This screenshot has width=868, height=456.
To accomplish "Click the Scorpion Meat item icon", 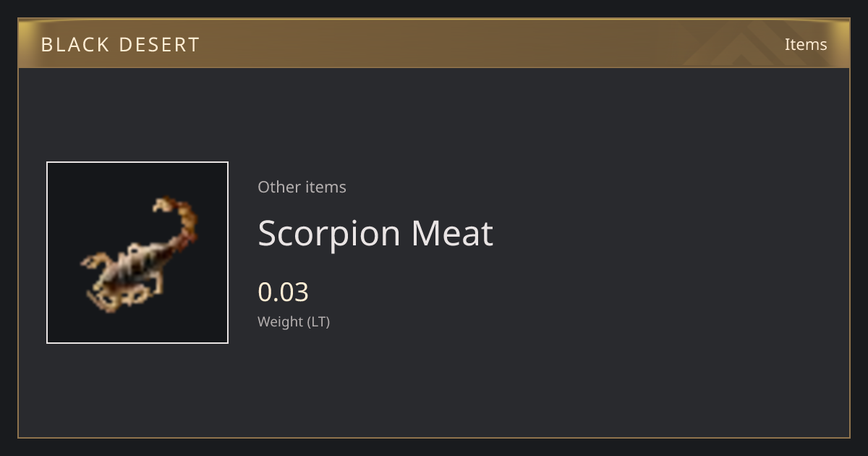I will pos(137,253).
